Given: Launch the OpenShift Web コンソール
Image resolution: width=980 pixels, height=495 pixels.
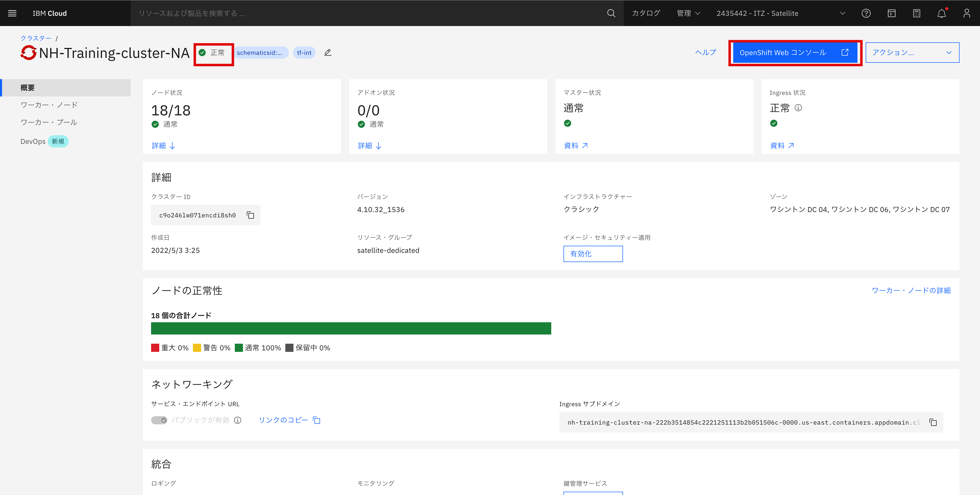Looking at the screenshot, I should [795, 53].
